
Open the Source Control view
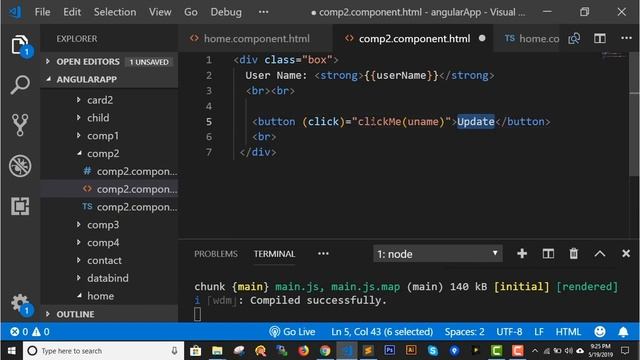20,124
